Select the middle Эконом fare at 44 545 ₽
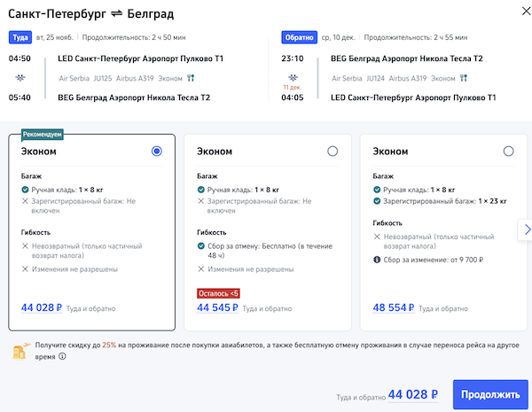The height and width of the screenshot is (412, 532). pos(332,152)
